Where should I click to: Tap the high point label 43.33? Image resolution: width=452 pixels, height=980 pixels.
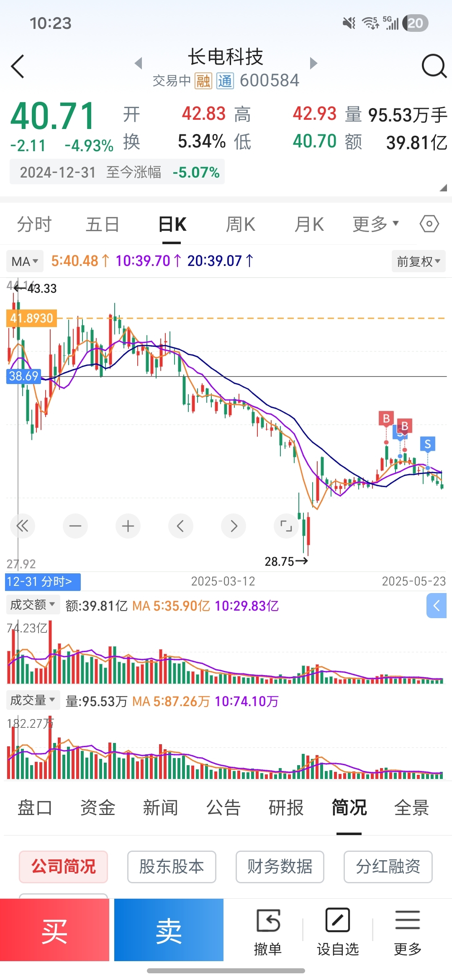pos(35,288)
